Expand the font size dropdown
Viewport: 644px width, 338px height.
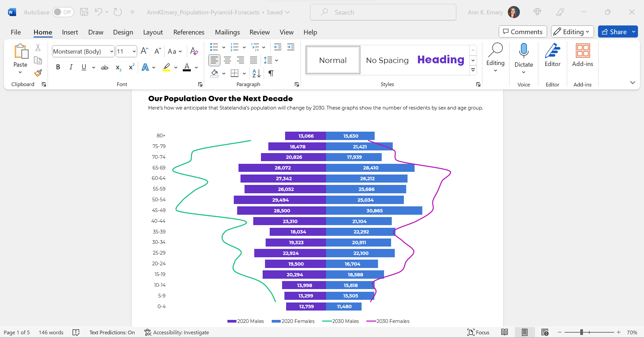coord(134,51)
